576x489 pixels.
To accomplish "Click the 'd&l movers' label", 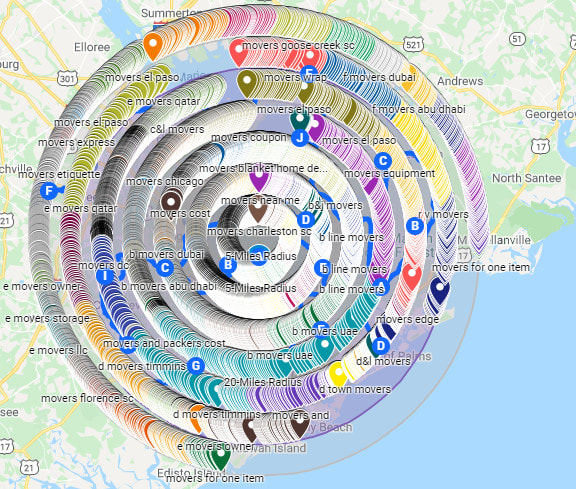I will point(383,361).
